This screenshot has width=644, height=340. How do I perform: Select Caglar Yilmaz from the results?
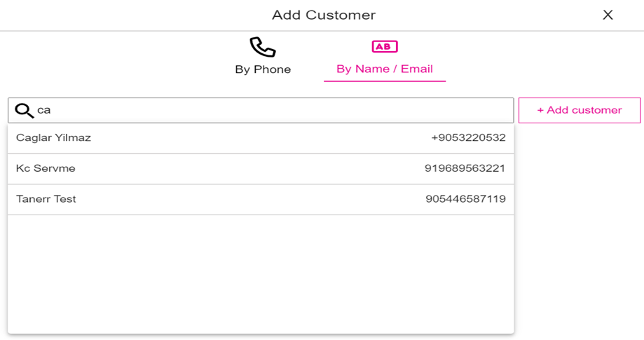tap(54, 138)
